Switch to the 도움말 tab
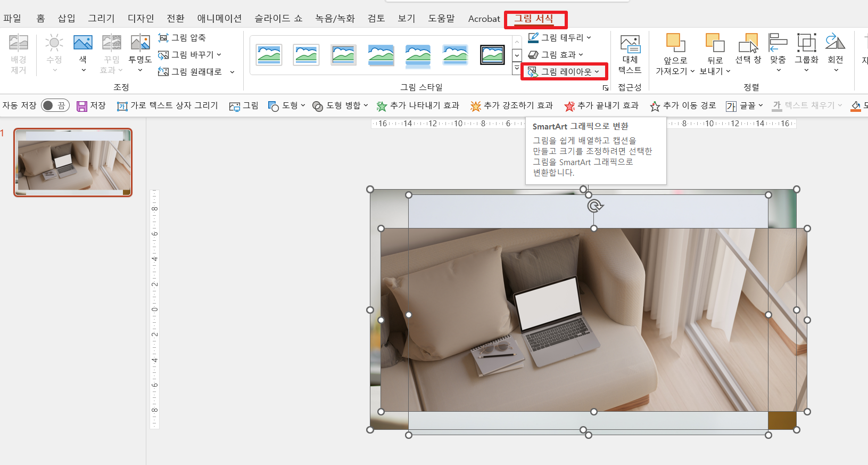 [x=442, y=19]
